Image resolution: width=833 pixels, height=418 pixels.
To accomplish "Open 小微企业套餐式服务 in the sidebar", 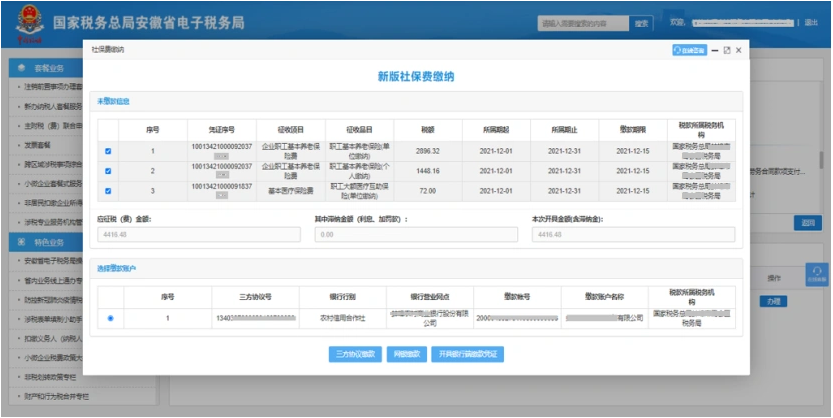I will (x=53, y=184).
